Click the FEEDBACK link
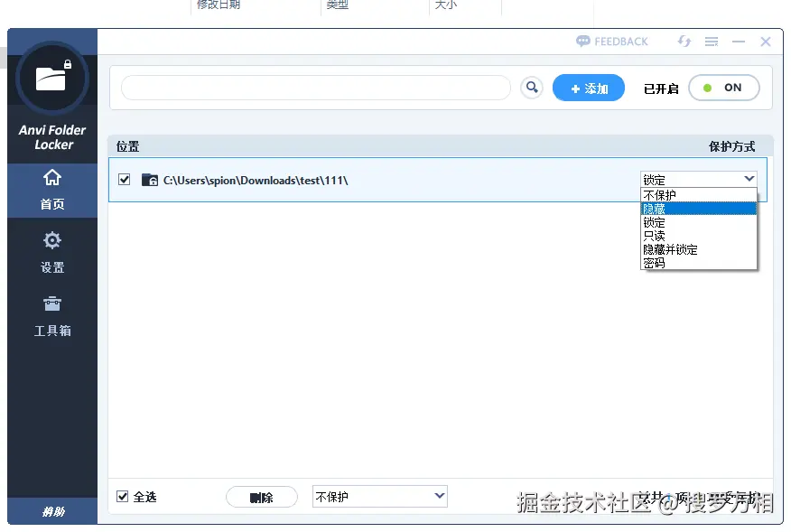791x532 pixels. [612, 41]
